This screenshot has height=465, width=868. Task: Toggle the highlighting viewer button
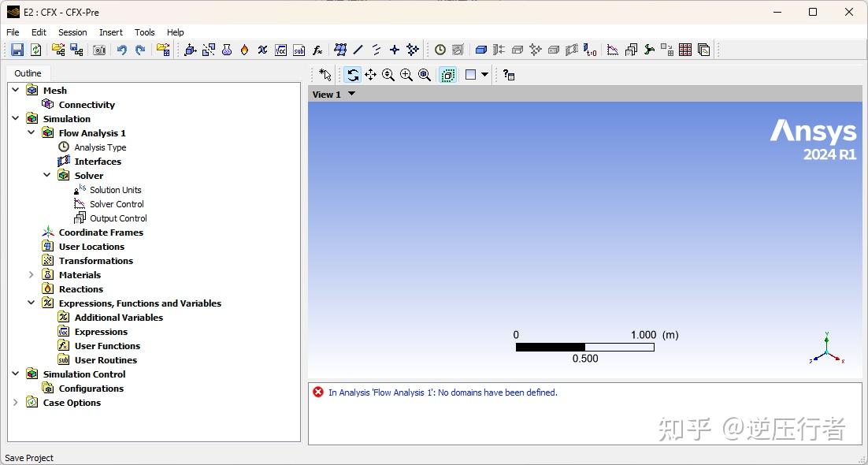(448, 75)
